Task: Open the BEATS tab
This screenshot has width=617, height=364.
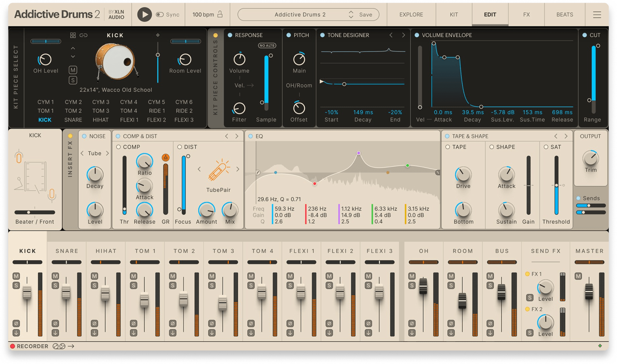Action: coord(565,15)
